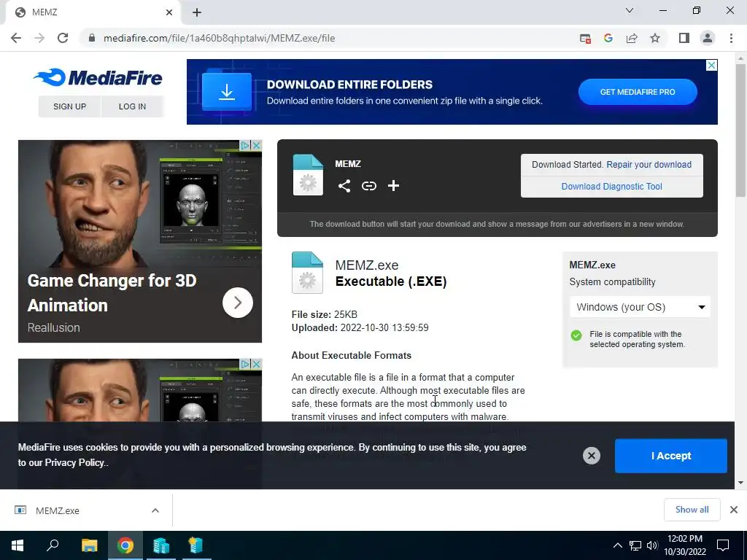Select the MEMZ browser tab

pos(93,12)
